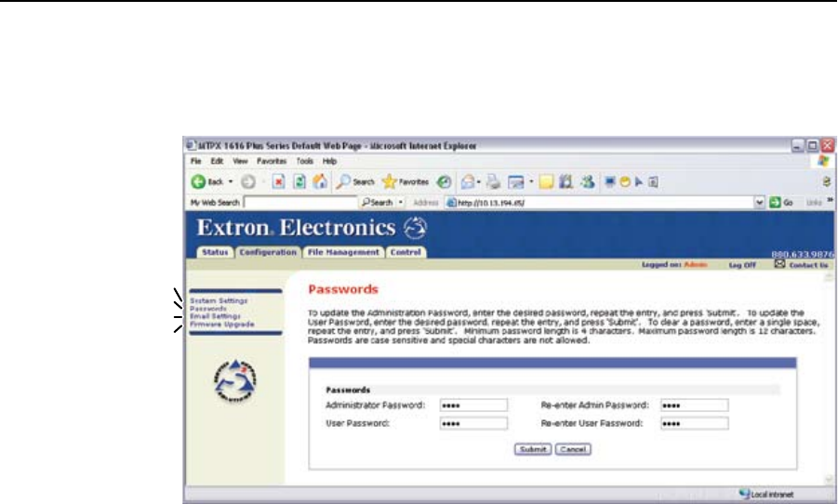The image size is (838, 504).
Task: Click the Research books toolbar icon
Action: tap(566, 181)
